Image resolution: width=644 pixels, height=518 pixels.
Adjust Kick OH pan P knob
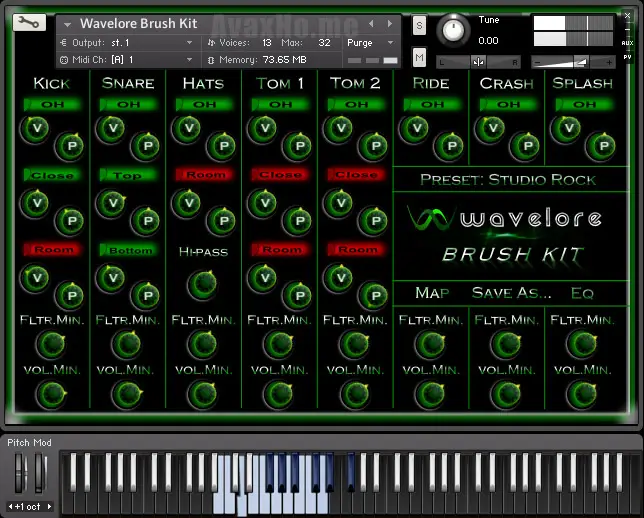70,146
